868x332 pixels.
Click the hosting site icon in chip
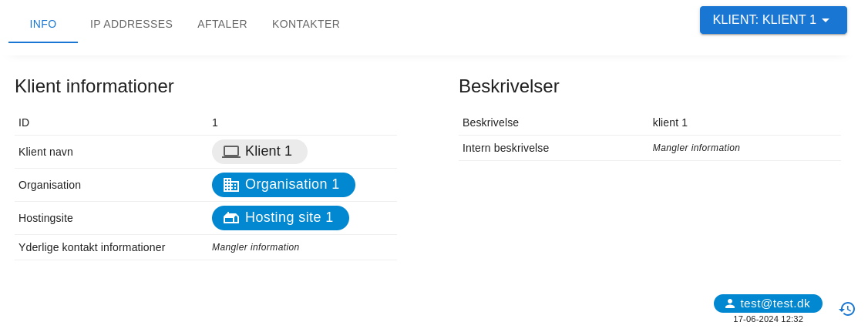[231, 218]
